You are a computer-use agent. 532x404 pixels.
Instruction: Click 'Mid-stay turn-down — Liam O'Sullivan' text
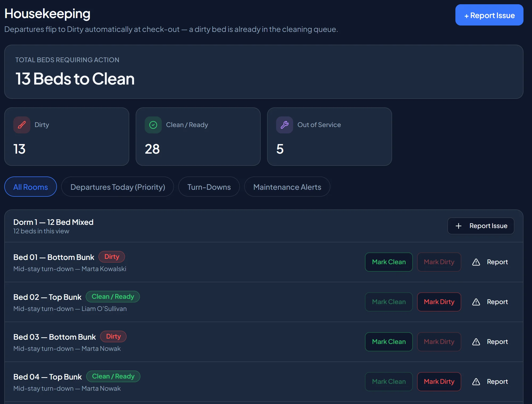70,309
